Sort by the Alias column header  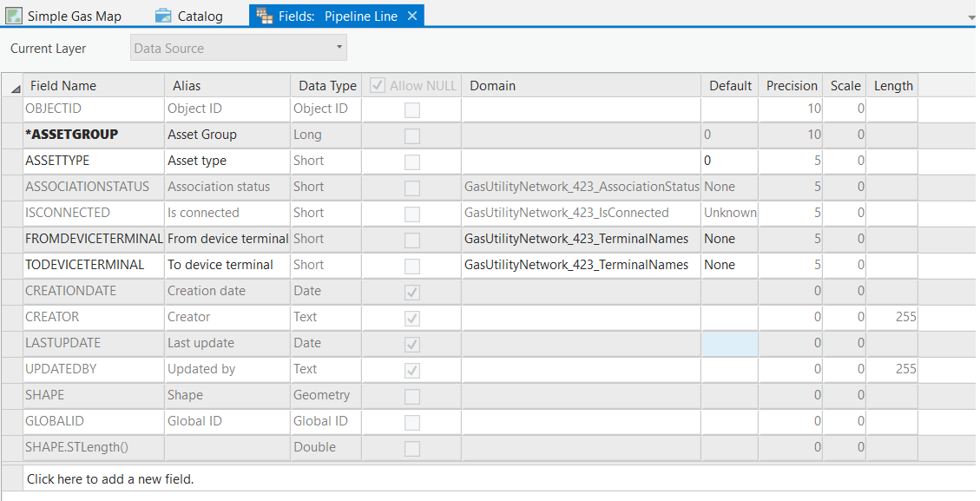[x=227, y=86]
